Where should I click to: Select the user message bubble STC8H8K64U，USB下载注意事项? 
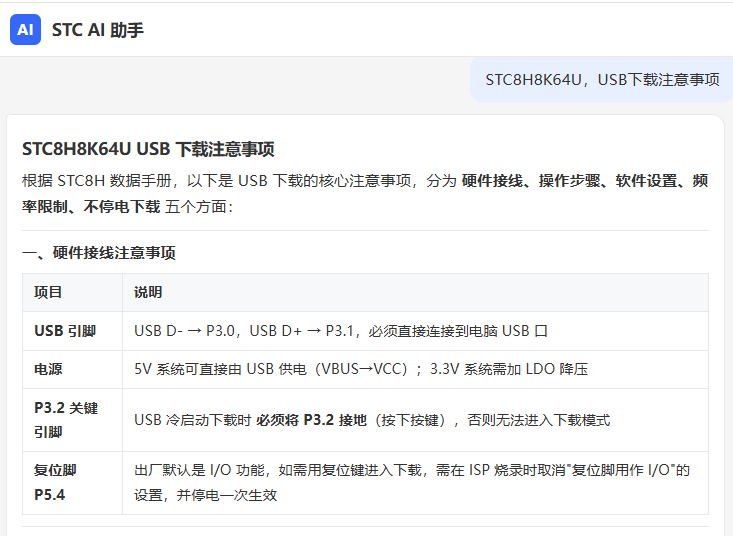(x=602, y=80)
